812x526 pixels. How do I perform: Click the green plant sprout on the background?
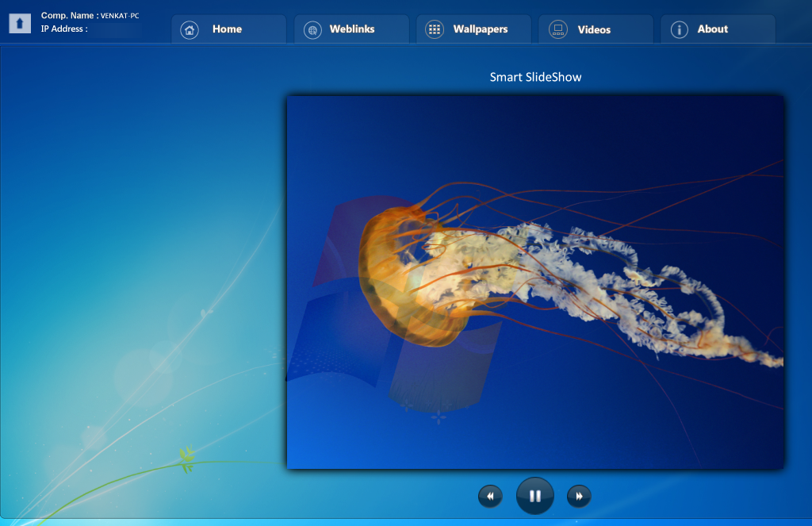pyautogui.click(x=186, y=459)
